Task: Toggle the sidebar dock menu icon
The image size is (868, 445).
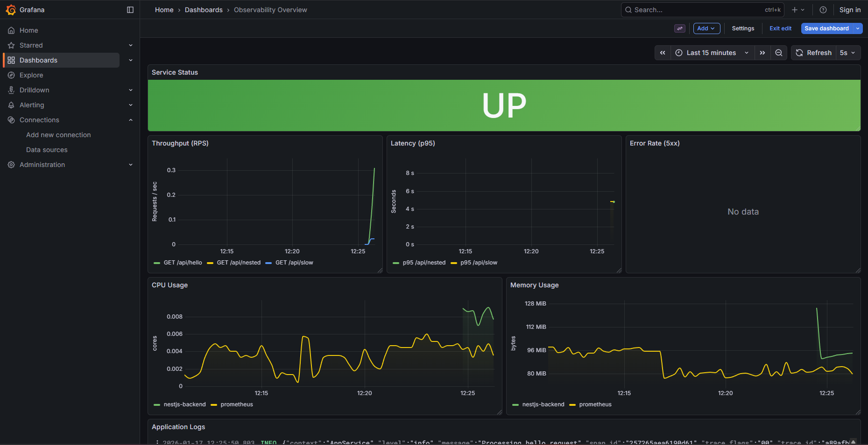Action: pyautogui.click(x=130, y=10)
